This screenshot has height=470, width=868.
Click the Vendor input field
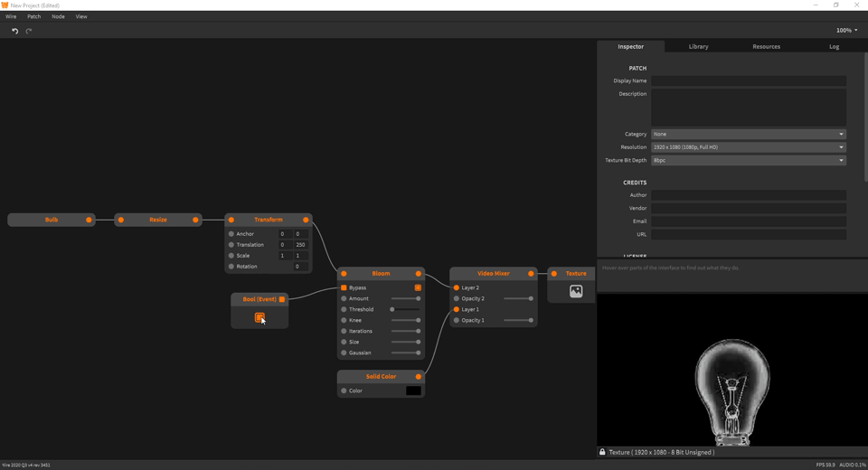pos(749,208)
